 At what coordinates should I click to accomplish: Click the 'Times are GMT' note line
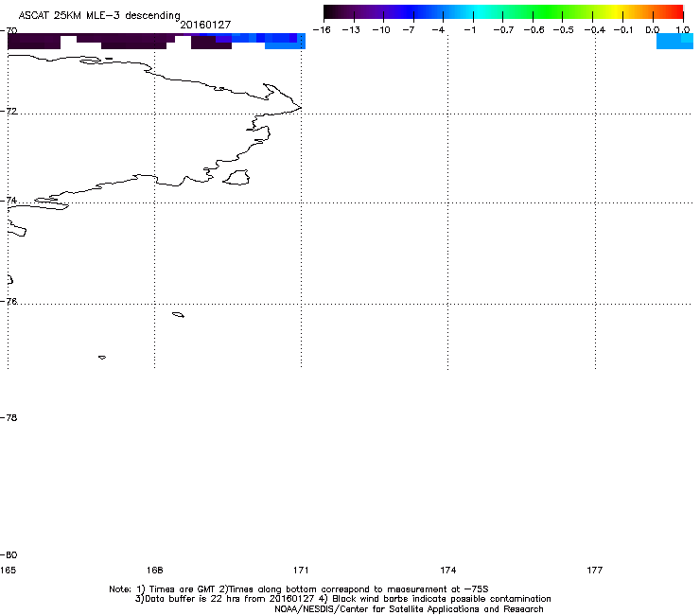(x=299, y=589)
